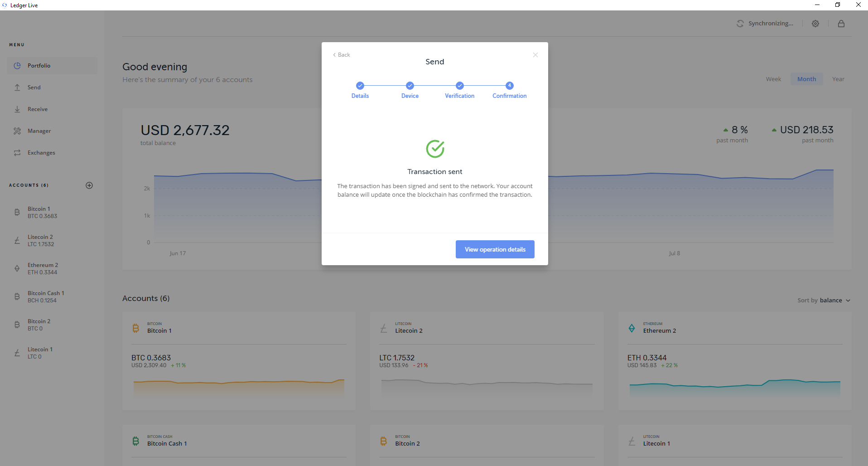Click the USD 2,677.32 total balance

pos(185,131)
